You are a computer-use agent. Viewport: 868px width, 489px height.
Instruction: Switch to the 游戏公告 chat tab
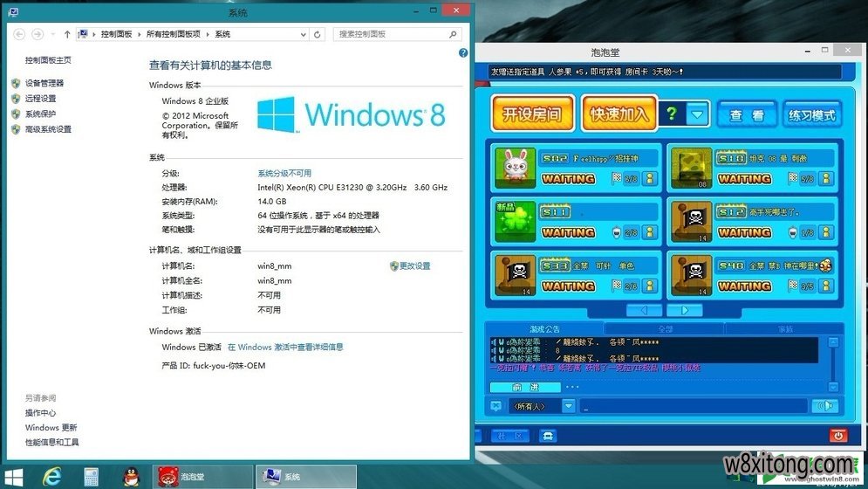(545, 329)
